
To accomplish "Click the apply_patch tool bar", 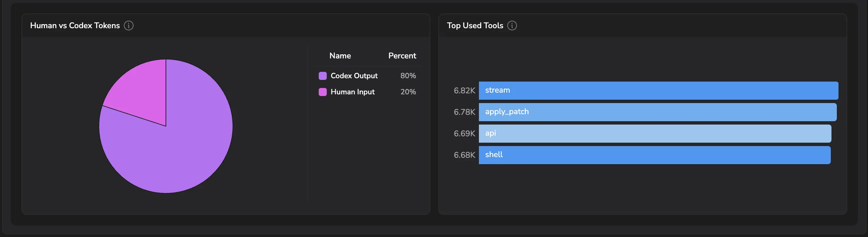I will (658, 112).
